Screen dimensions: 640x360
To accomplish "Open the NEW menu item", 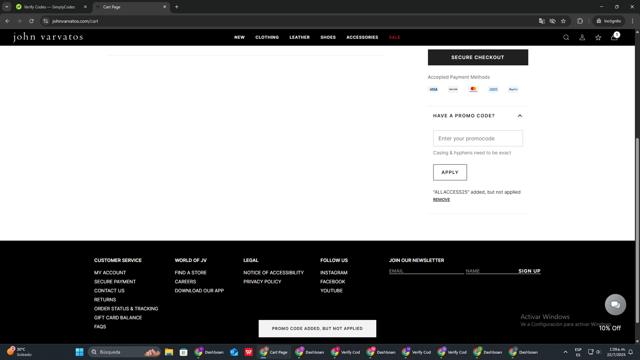I will pos(239,37).
